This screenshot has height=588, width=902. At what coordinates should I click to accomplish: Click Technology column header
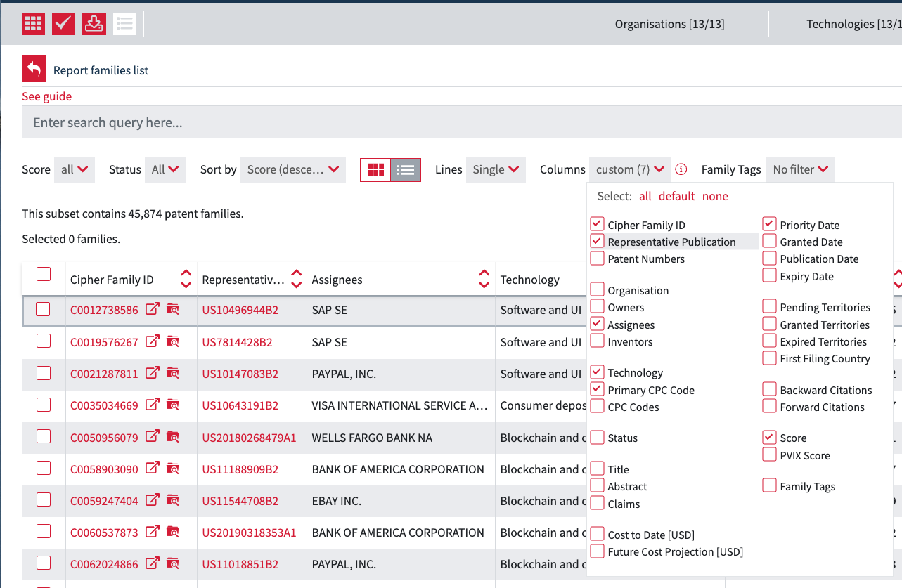(x=529, y=280)
